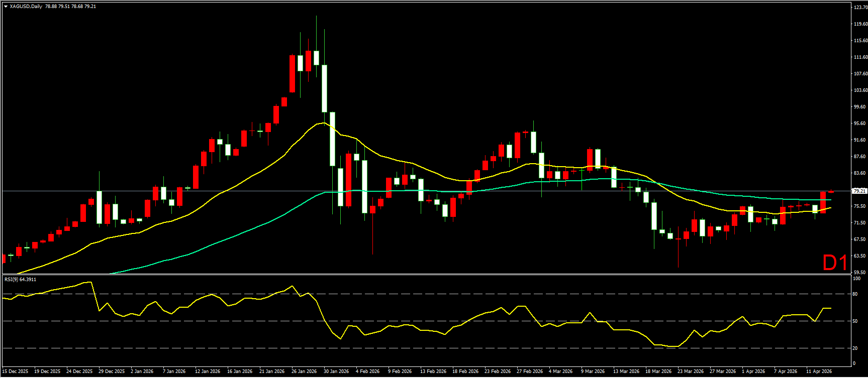Click the RSI 80 level scale label
Image resolution: width=868 pixels, height=378 pixels.
tap(855, 294)
